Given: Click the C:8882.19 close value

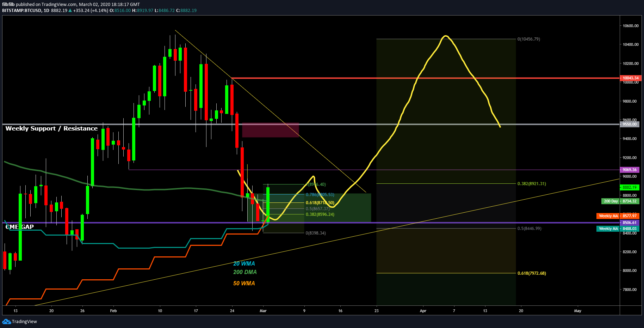Looking at the screenshot, I should 186,11.
